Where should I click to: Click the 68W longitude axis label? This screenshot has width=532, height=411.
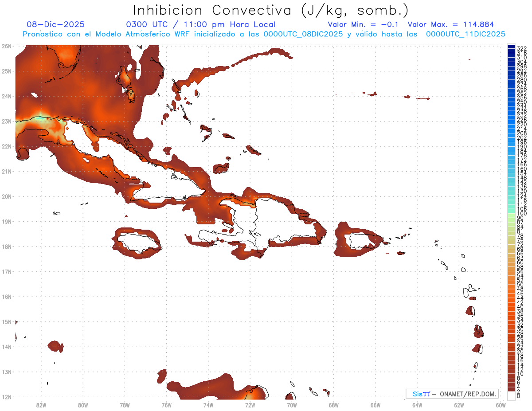pyautogui.click(x=333, y=405)
